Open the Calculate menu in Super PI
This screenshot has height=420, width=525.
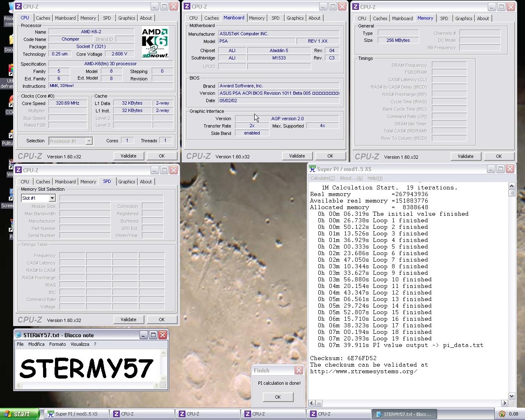[322, 178]
